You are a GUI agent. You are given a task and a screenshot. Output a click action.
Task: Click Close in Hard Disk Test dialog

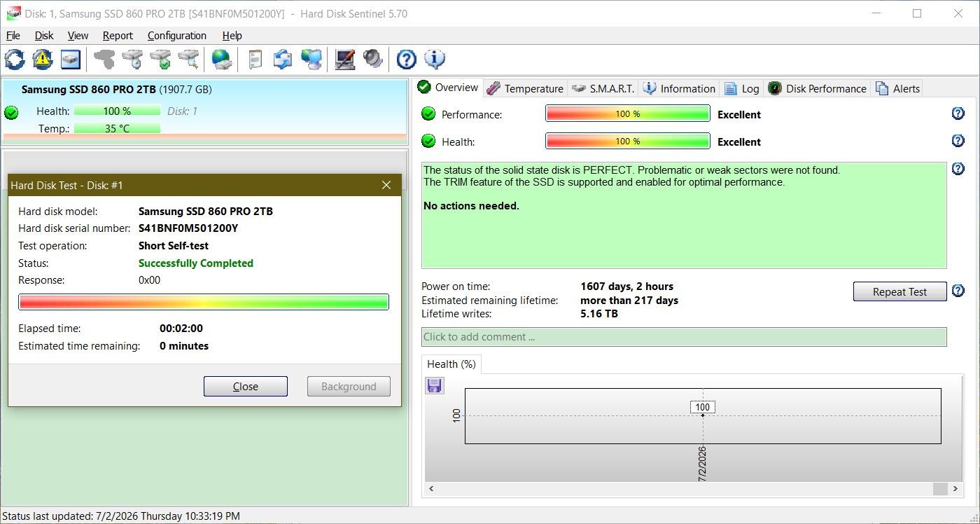(246, 386)
